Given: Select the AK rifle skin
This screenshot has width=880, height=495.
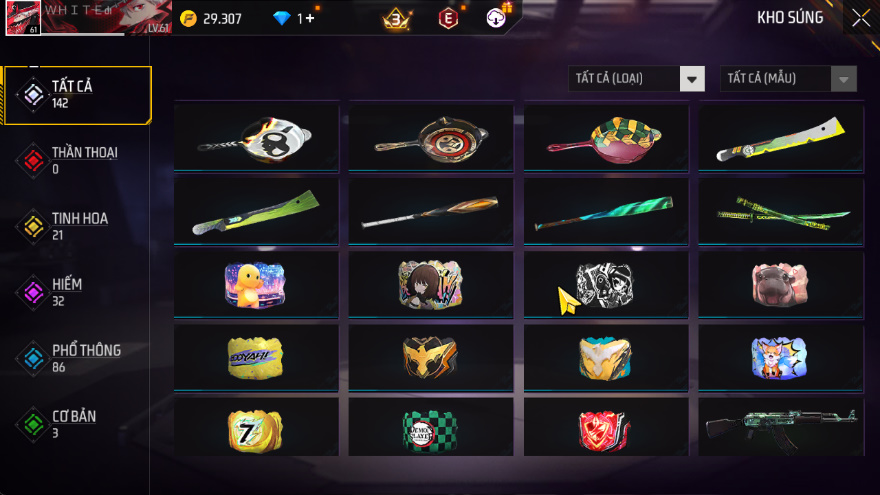Looking at the screenshot, I should click(781, 428).
